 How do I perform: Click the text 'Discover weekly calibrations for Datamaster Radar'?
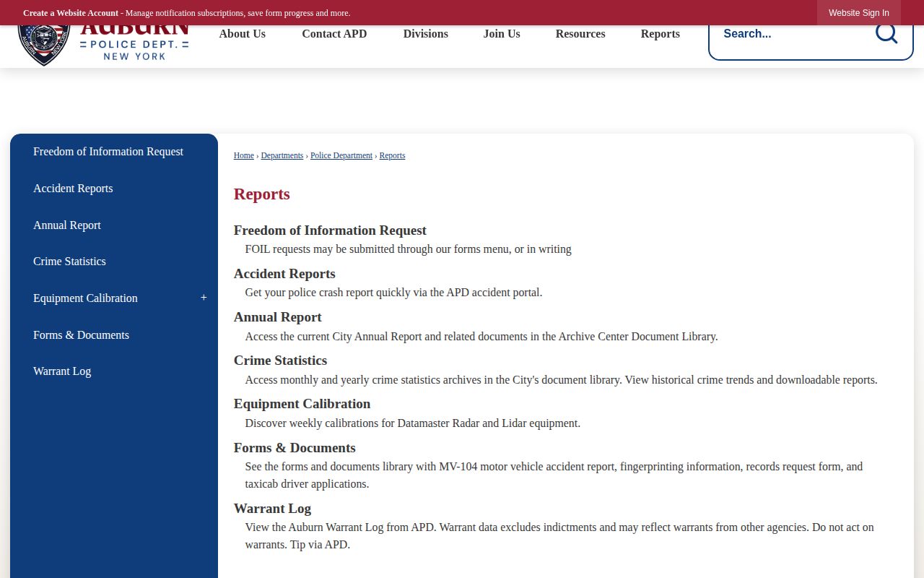(362, 423)
